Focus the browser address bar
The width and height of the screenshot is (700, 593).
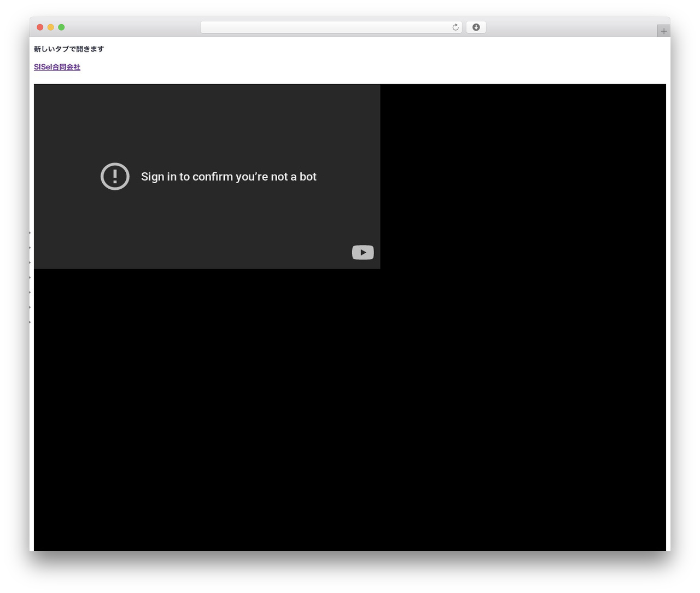331,27
